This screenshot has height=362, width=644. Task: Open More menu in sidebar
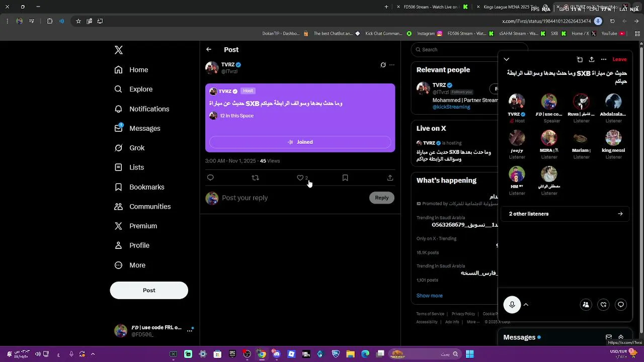(x=130, y=265)
